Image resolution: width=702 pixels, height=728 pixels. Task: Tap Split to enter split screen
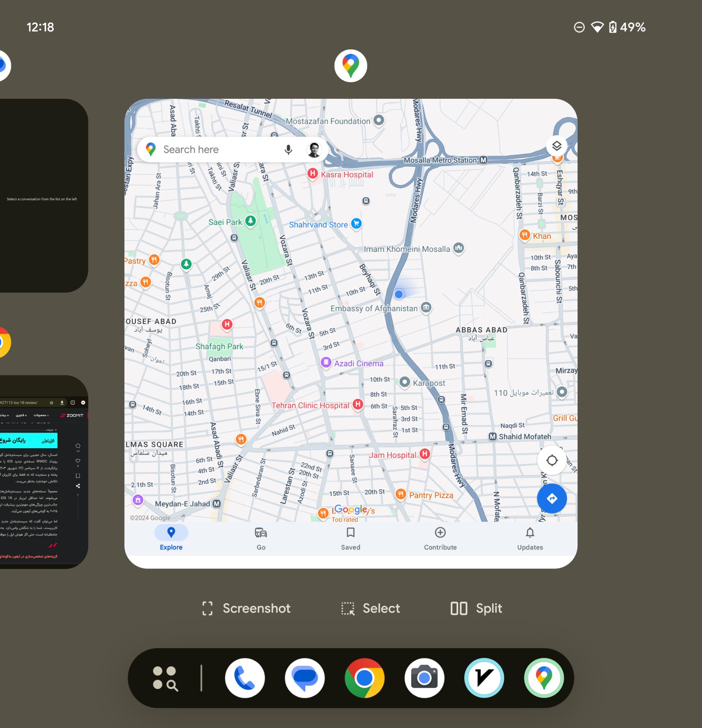click(x=476, y=608)
